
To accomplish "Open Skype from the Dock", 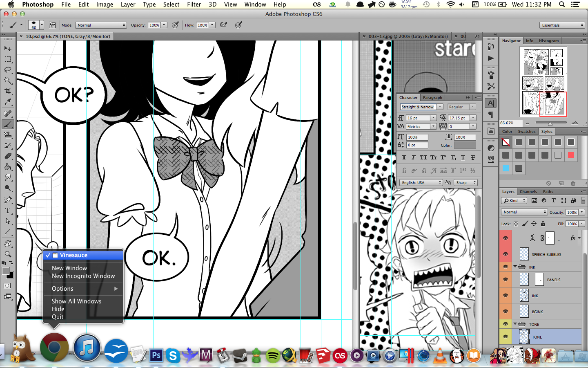I will coord(173,356).
